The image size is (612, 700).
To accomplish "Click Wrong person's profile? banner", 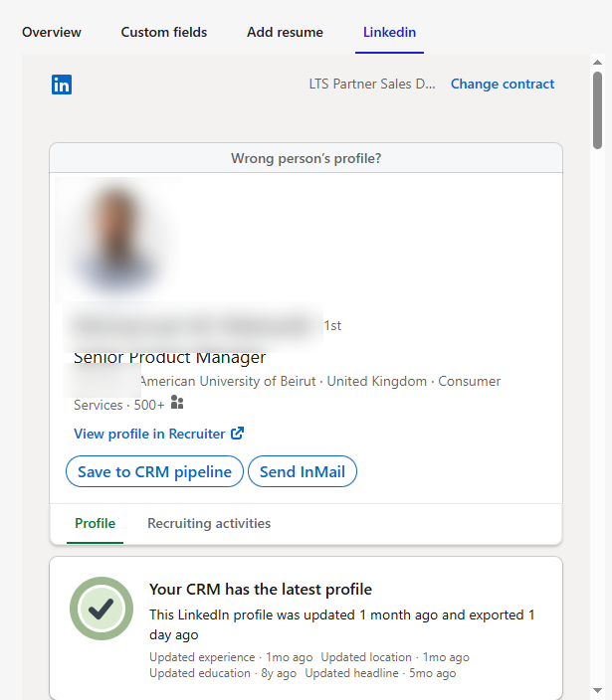I will click(306, 158).
